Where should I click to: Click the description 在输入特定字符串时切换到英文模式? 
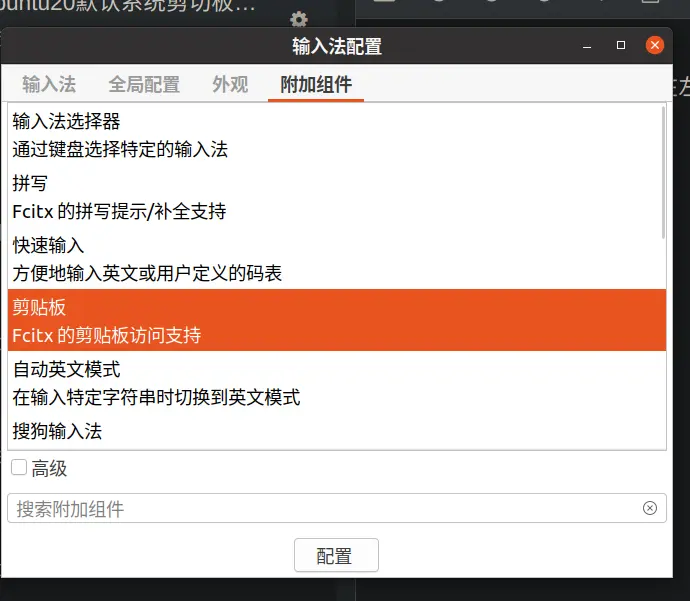156,397
